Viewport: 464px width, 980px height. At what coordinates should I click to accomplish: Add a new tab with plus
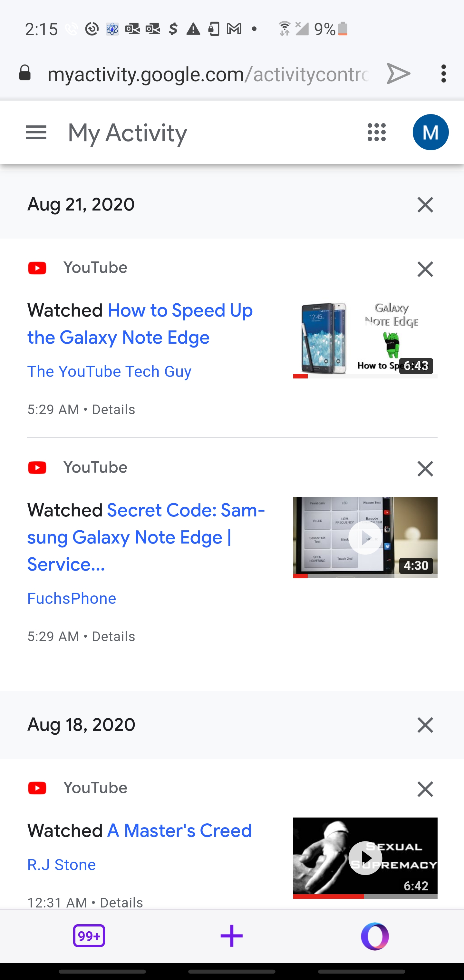232,936
